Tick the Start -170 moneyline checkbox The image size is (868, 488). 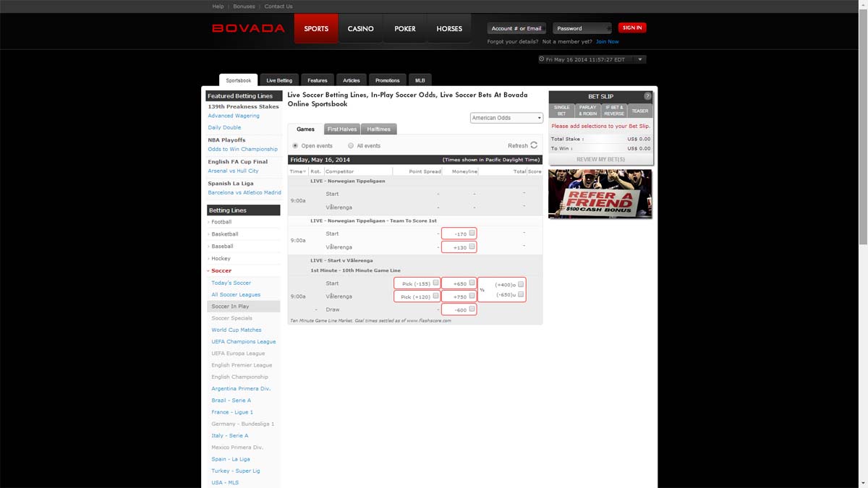472,233
